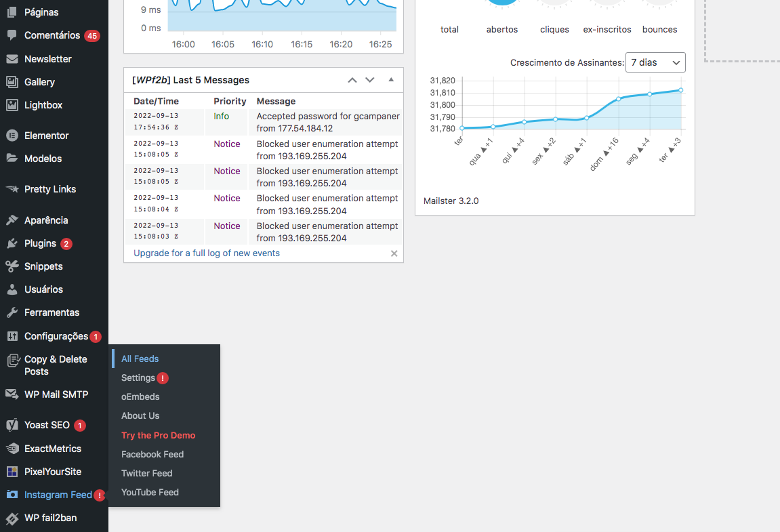Image resolution: width=780 pixels, height=532 pixels.
Task: Click the Elementor sidebar icon
Action: pyautogui.click(x=12, y=136)
